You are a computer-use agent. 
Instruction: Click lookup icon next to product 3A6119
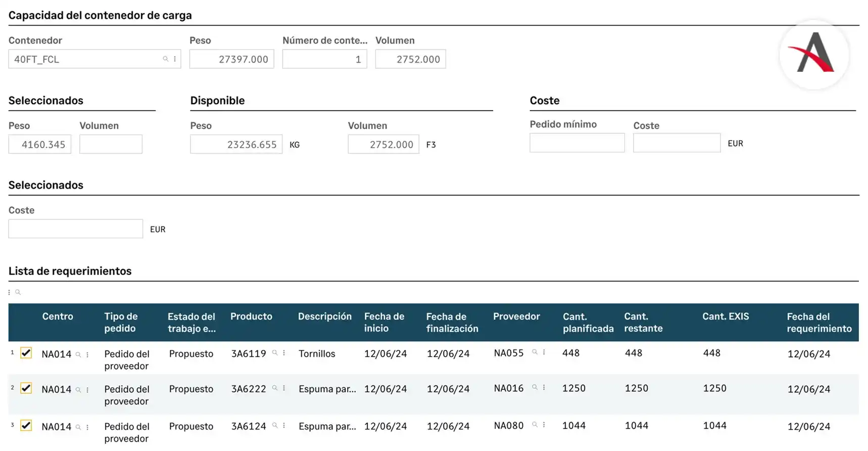tap(275, 353)
